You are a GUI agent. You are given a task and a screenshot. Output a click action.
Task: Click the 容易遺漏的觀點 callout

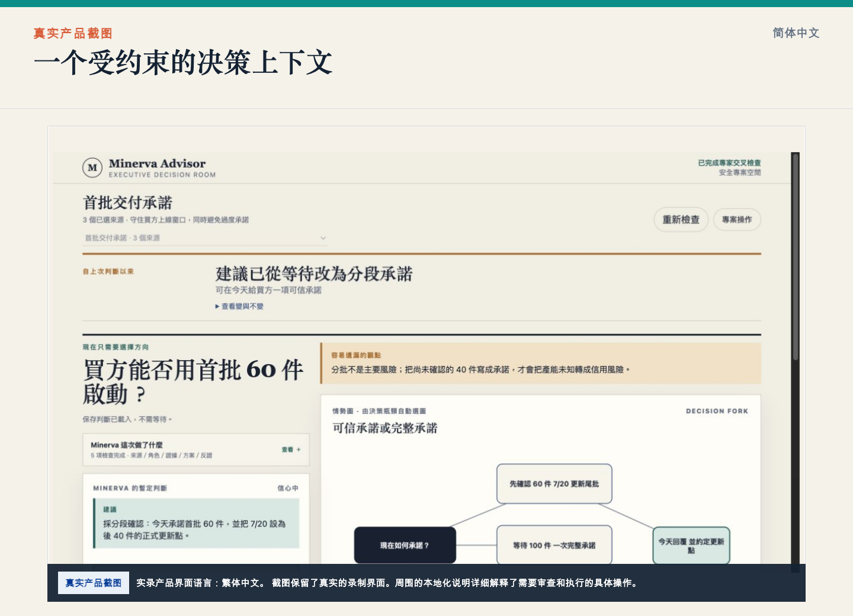click(541, 363)
